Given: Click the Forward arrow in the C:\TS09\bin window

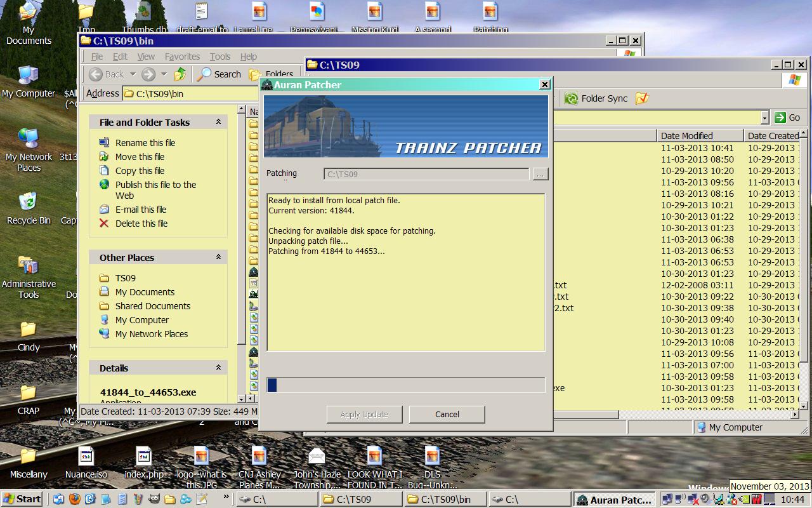Looking at the screenshot, I should click(148, 74).
